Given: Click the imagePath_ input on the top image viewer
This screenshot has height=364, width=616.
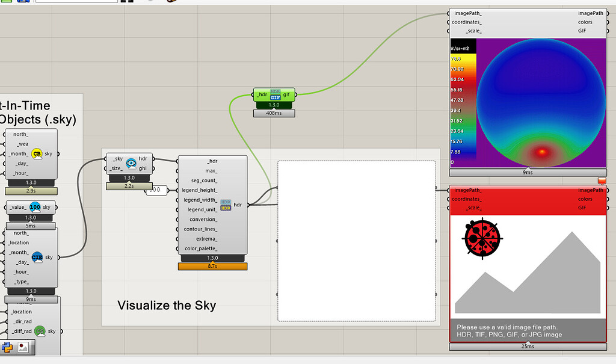Looking at the screenshot, I should pyautogui.click(x=469, y=13).
